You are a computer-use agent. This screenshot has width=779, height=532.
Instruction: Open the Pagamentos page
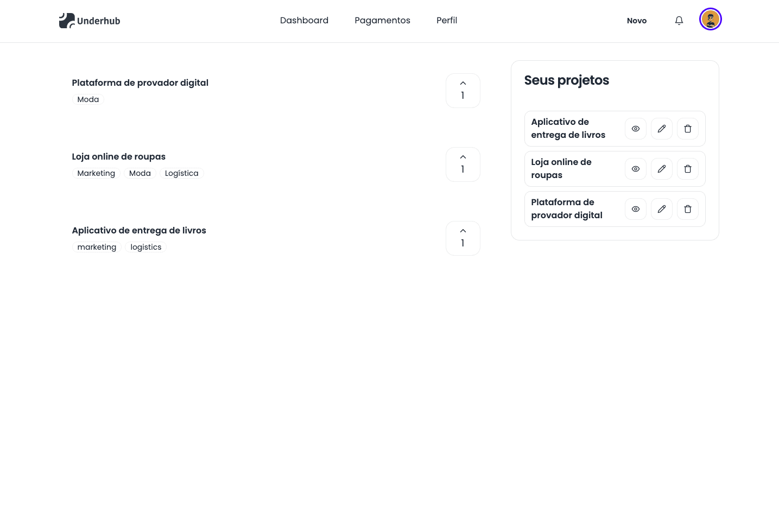[x=382, y=21]
